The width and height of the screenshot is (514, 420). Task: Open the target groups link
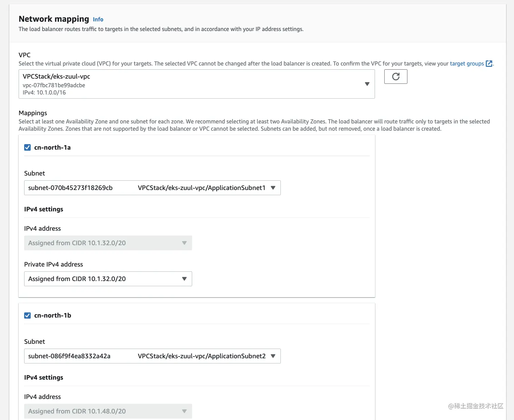click(x=467, y=63)
